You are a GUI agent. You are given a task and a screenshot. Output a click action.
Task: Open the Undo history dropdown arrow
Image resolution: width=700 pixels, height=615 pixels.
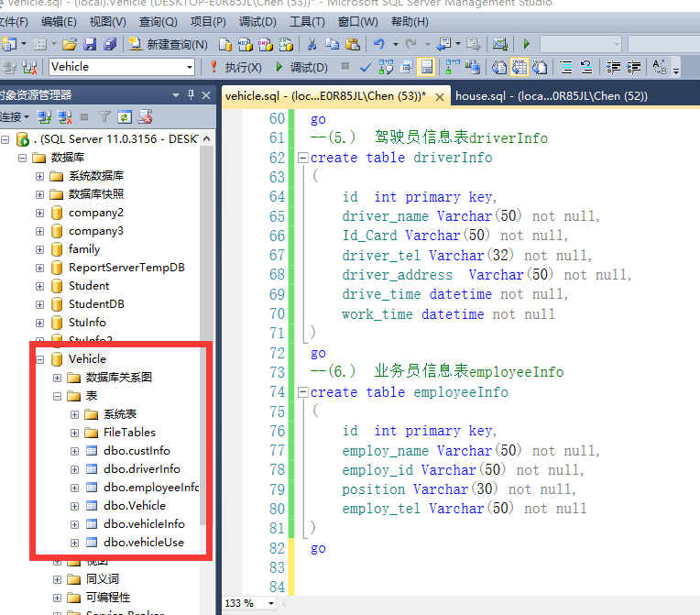(x=396, y=44)
